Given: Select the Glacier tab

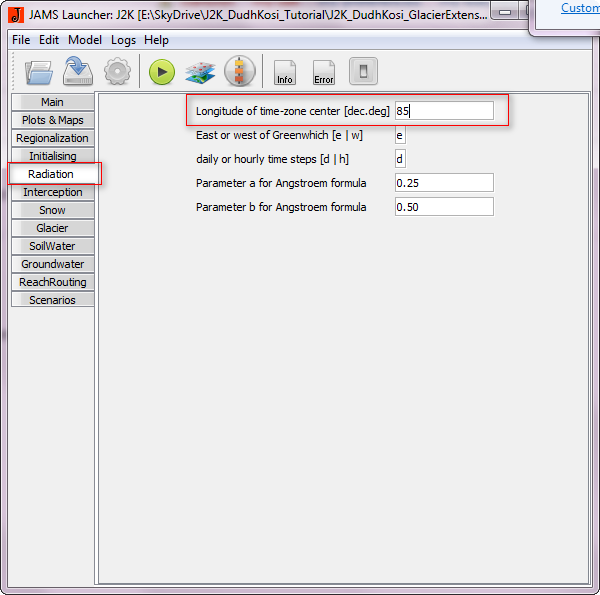Looking at the screenshot, I should point(52,228).
